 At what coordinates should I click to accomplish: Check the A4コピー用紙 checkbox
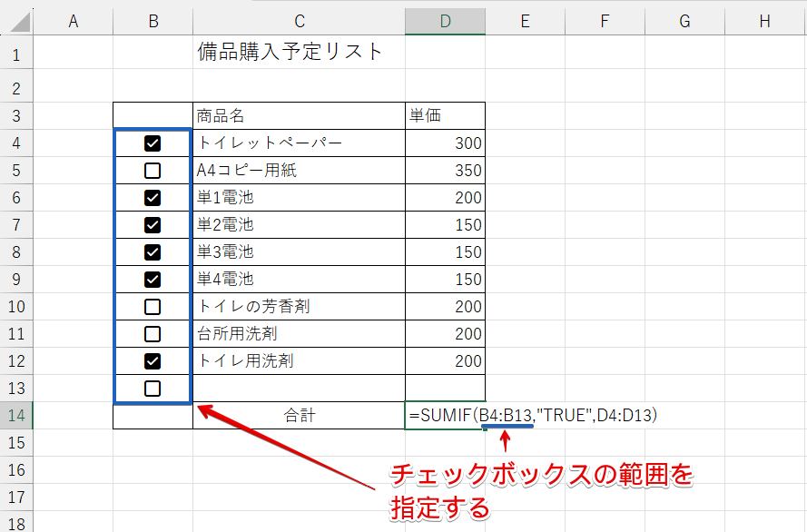click(153, 171)
